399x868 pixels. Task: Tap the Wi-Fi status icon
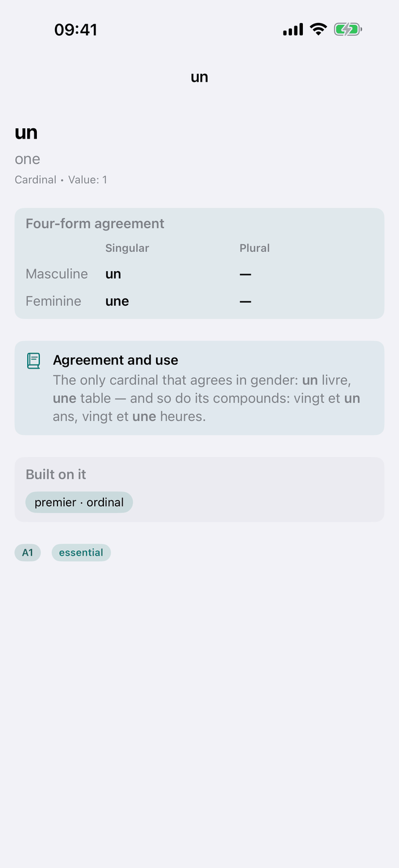coord(318,29)
